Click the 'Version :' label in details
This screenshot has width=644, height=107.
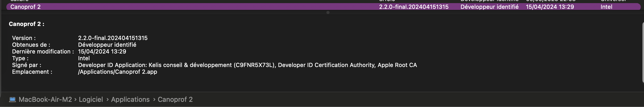pos(24,38)
